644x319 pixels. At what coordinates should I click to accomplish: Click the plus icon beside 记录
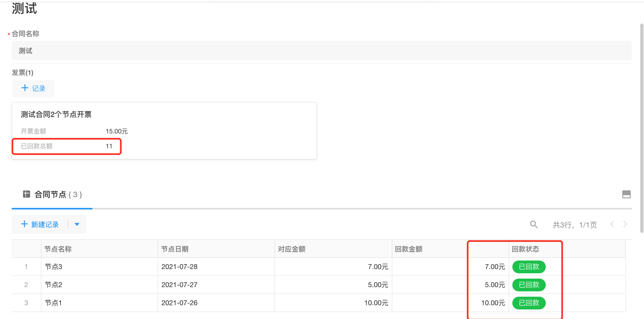point(25,88)
